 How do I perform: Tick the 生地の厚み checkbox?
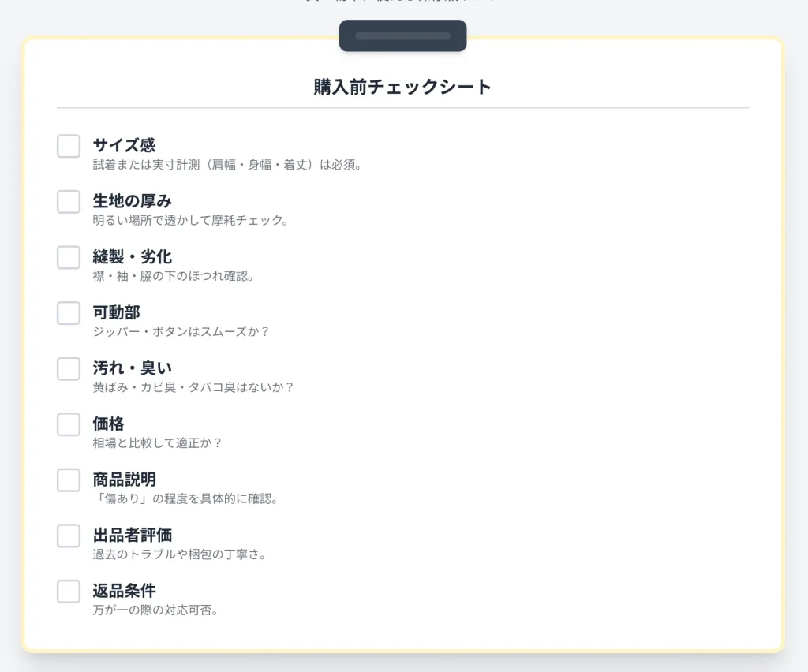[x=69, y=202]
